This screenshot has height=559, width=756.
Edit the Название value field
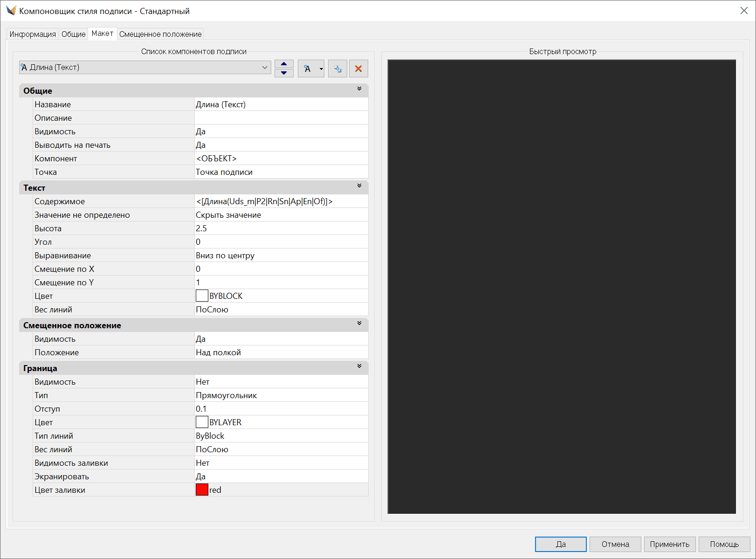coord(282,104)
